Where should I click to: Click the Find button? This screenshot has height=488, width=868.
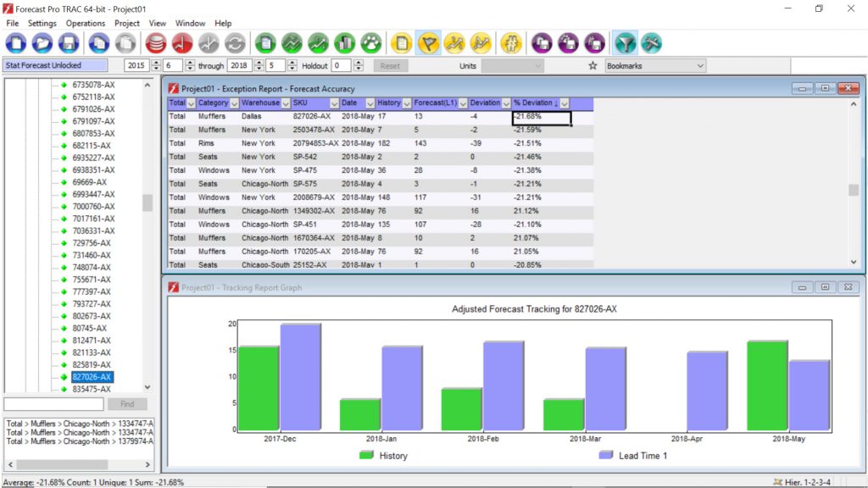(x=127, y=404)
